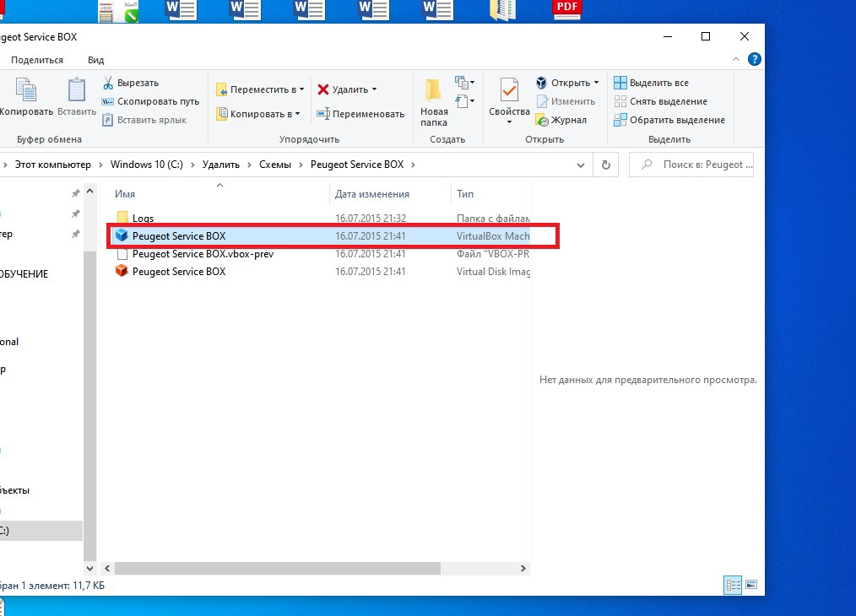Image resolution: width=856 pixels, height=616 pixels.
Task: Select the Peugeot Service BOX.vbox-prev file
Action: click(203, 254)
